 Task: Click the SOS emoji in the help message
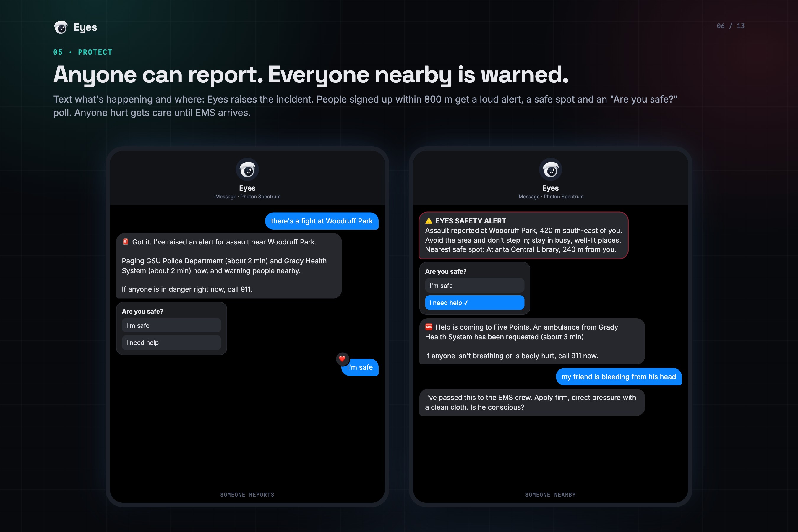[x=429, y=327]
